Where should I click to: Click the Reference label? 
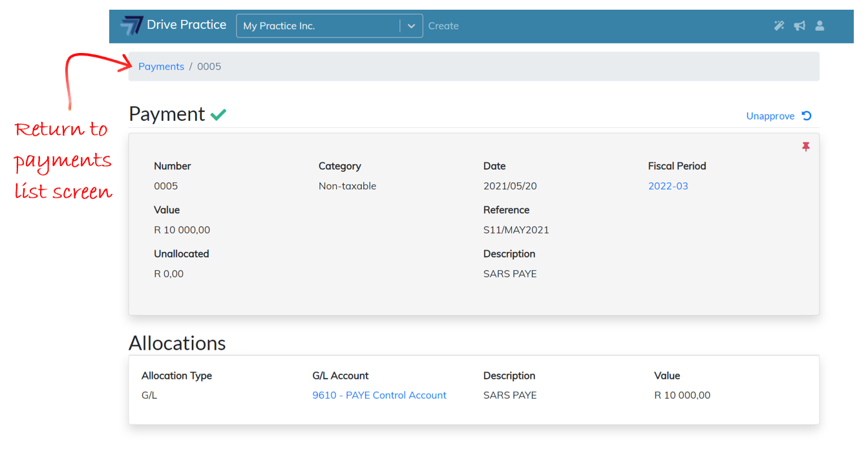coord(506,210)
